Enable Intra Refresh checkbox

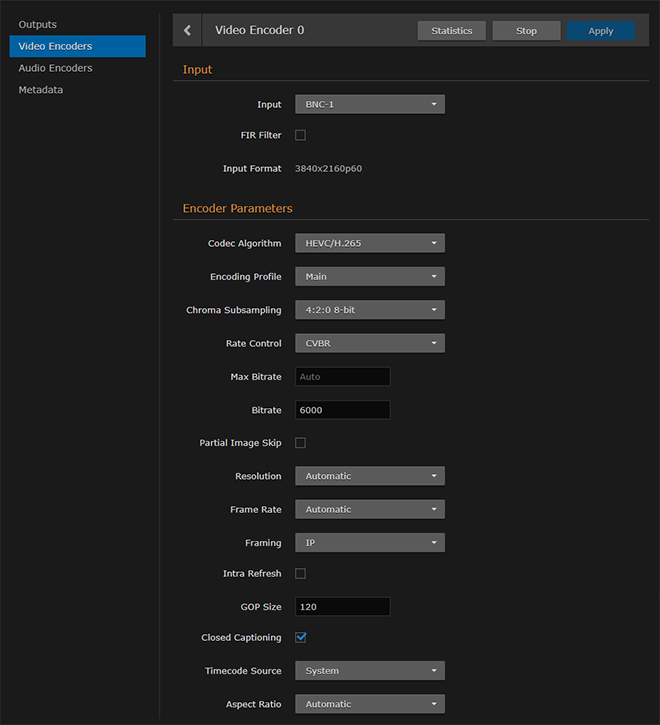coord(300,574)
